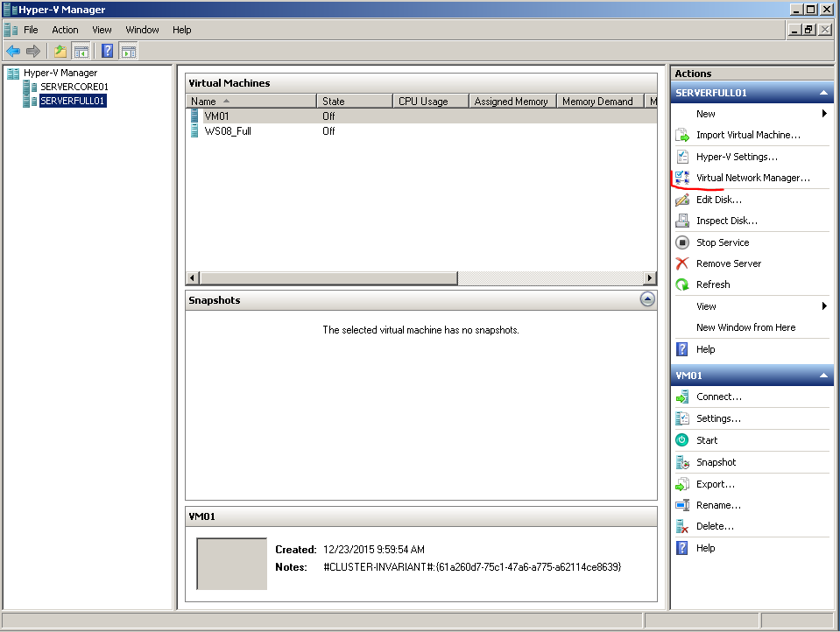Click the Export action label
Image resolution: width=840 pixels, height=632 pixels.
[x=716, y=484]
